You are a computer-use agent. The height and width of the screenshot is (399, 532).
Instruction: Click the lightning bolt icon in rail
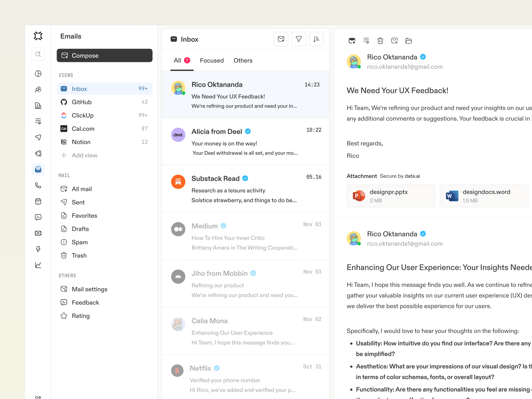coord(38,249)
